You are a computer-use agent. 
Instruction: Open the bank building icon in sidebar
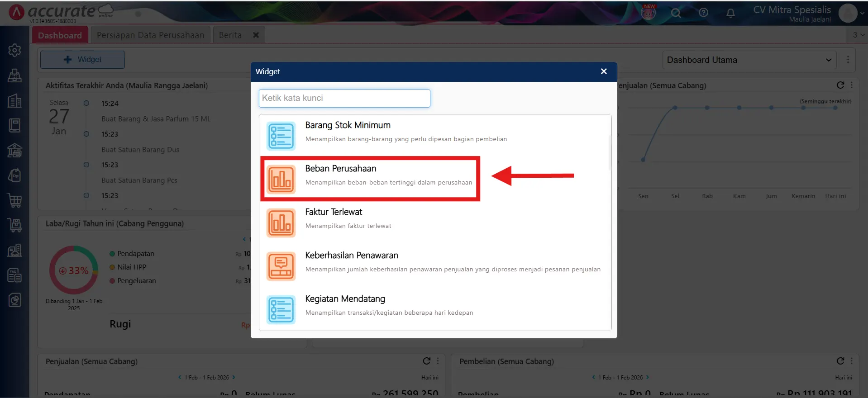click(14, 150)
